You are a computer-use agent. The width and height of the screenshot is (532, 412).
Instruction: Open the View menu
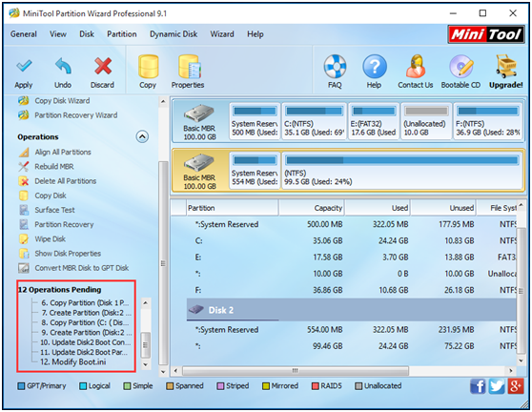(58, 34)
